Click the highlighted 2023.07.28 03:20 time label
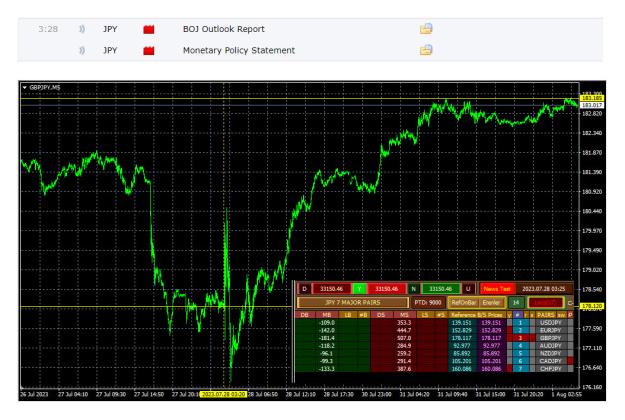Image resolution: width=625 pixels, height=420 pixels. click(224, 394)
